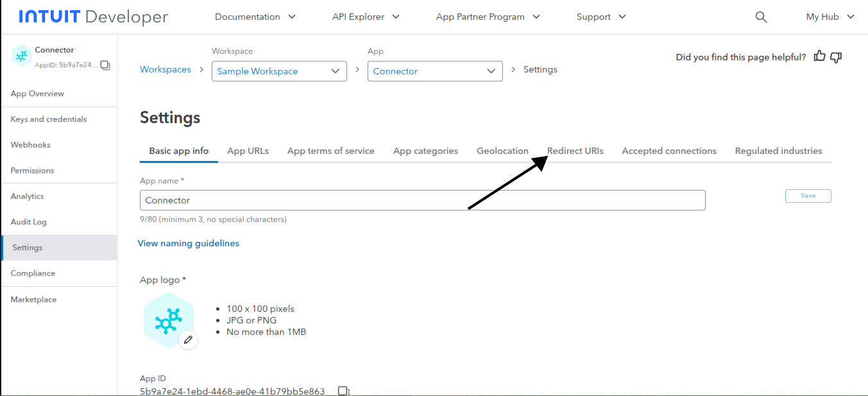Click the thumbs up feedback icon
The width and height of the screenshot is (868, 396).
[x=819, y=56]
